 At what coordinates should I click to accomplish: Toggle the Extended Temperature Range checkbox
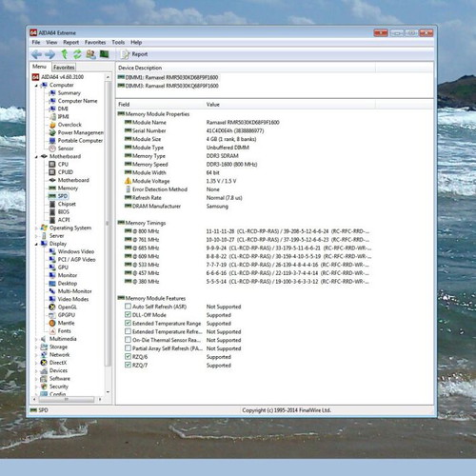[128, 323]
